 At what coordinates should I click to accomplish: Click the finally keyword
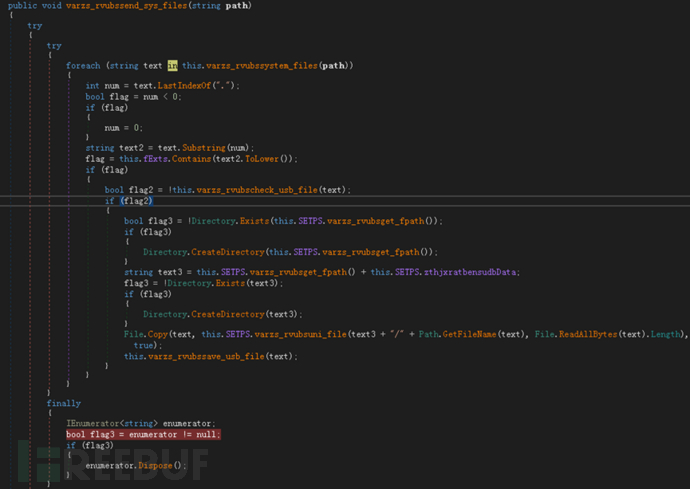pyautogui.click(x=64, y=403)
